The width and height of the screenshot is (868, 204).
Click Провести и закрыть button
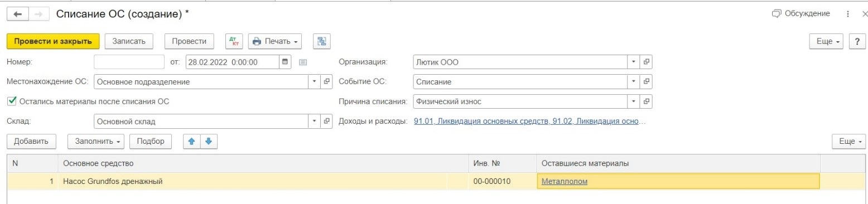point(53,41)
